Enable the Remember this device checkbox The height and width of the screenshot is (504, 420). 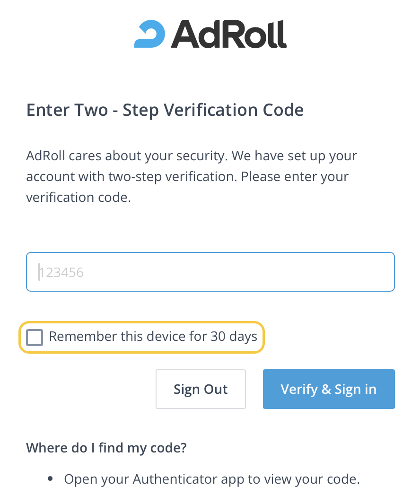35,337
